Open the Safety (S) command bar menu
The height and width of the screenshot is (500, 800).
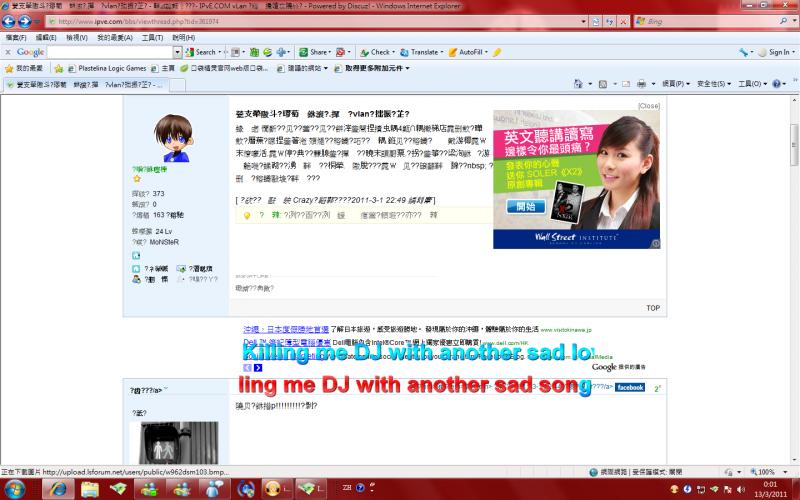[714, 84]
